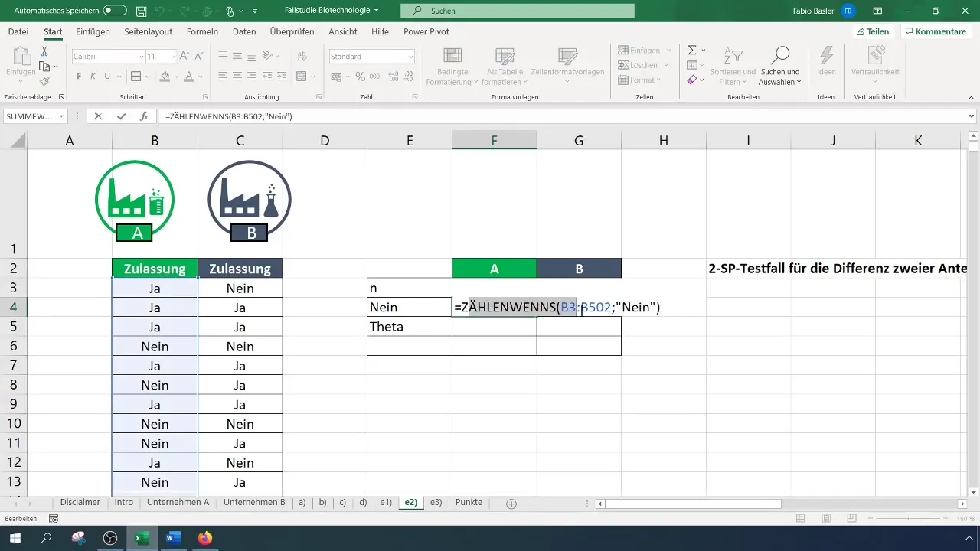980x551 pixels.
Task: Switch to the Power Pivot tab
Action: point(426,31)
